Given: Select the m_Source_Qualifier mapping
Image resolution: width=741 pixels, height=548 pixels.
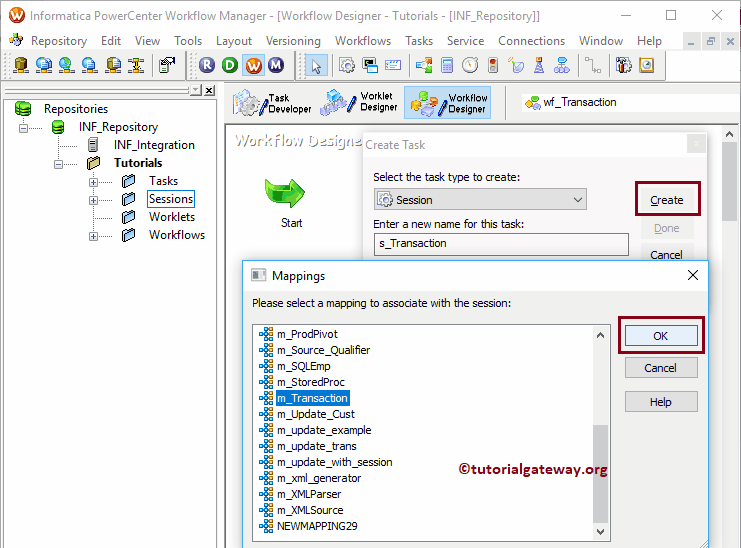Looking at the screenshot, I should [x=323, y=350].
